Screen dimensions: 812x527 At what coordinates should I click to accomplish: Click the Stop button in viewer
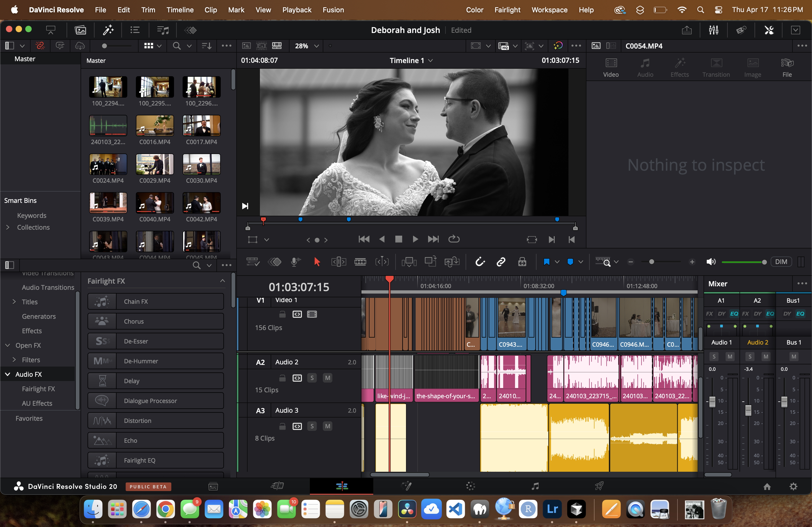pyautogui.click(x=398, y=239)
